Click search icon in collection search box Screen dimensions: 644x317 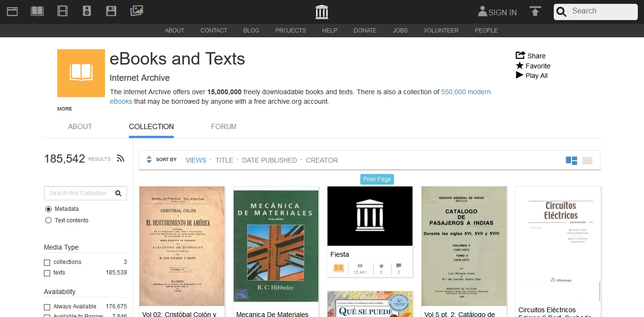pos(118,193)
